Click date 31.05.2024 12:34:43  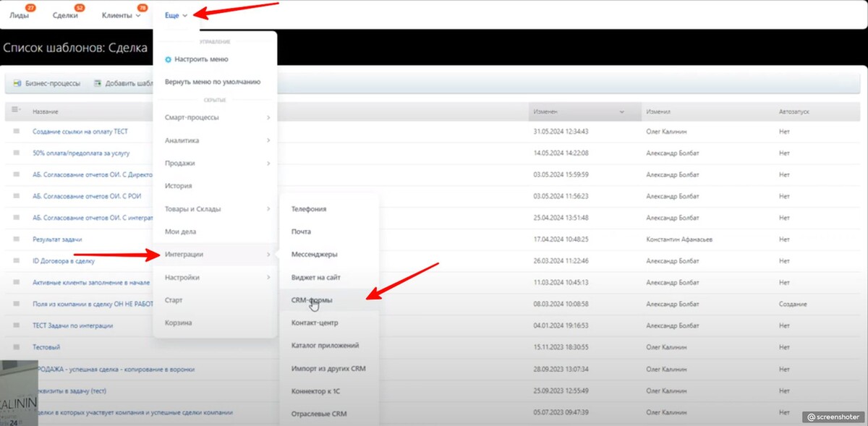(561, 131)
